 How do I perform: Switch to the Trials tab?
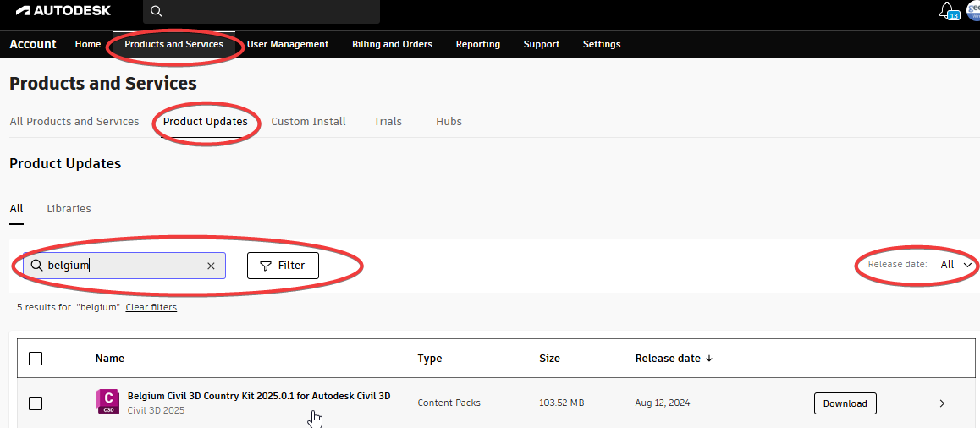pos(388,121)
